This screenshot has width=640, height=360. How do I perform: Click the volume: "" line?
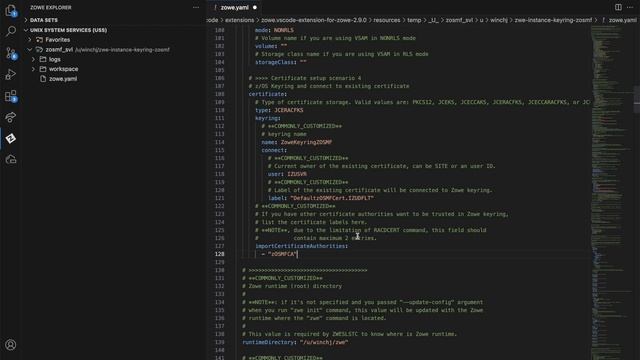click(271, 46)
